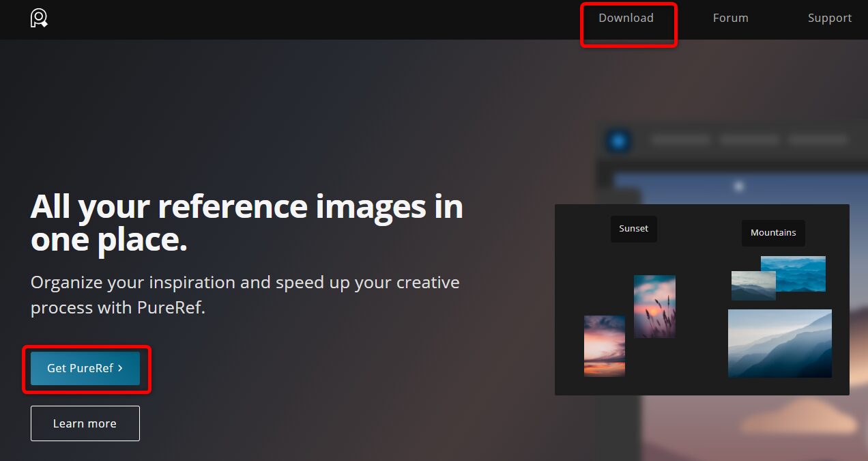Click the pink clouds sunset photo
The image size is (868, 461).
click(604, 346)
